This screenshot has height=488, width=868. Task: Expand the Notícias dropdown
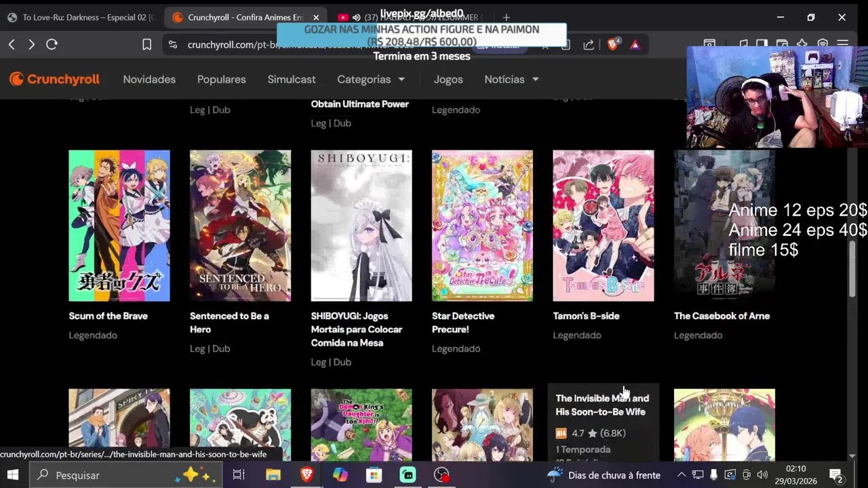point(511,79)
